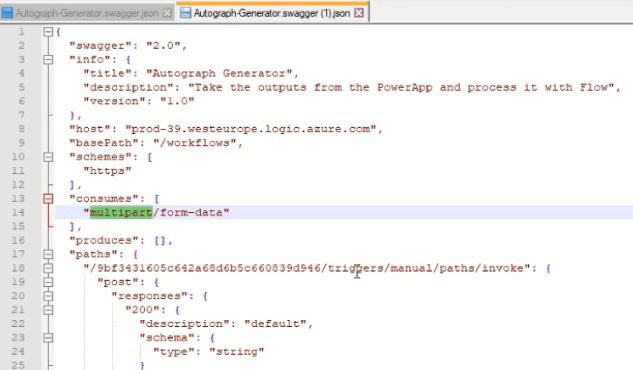Click save icon on first file tab
Screen dimensions: 633x370
pyautogui.click(x=7, y=13)
